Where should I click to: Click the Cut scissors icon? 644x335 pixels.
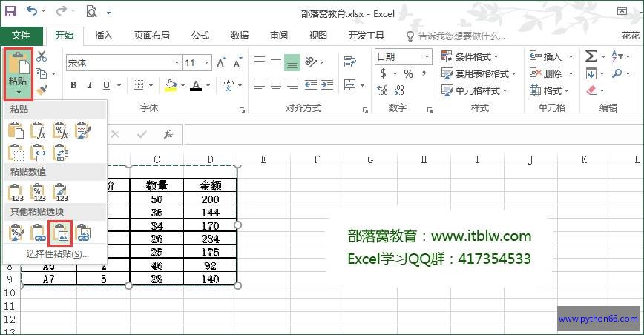coord(42,56)
